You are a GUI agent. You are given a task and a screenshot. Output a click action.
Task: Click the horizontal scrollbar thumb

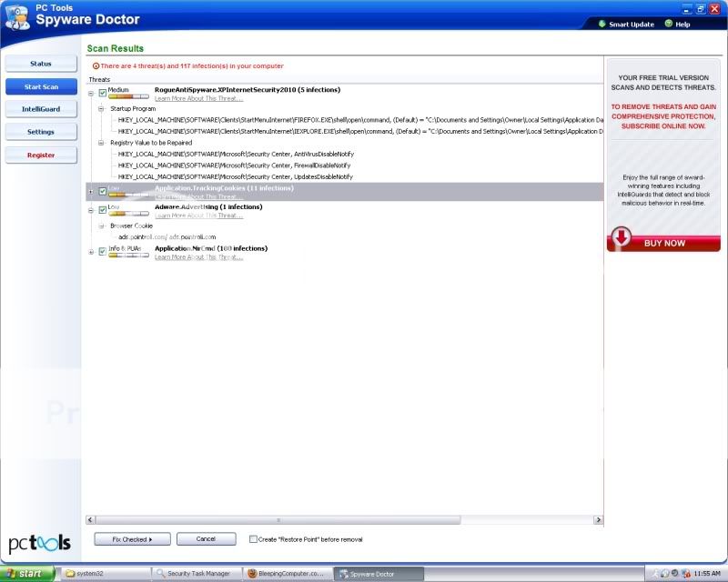coord(278,520)
